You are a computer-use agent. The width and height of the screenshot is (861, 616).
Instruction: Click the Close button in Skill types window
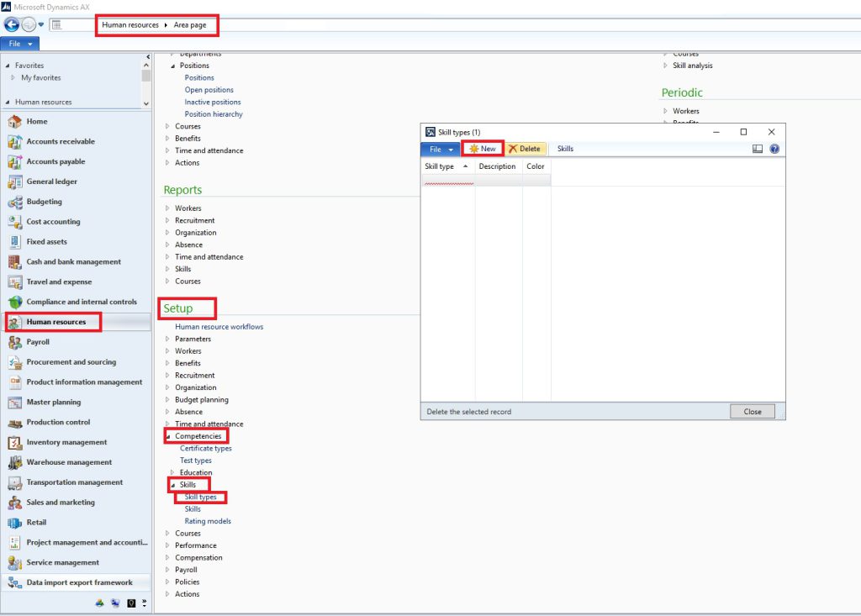(753, 412)
